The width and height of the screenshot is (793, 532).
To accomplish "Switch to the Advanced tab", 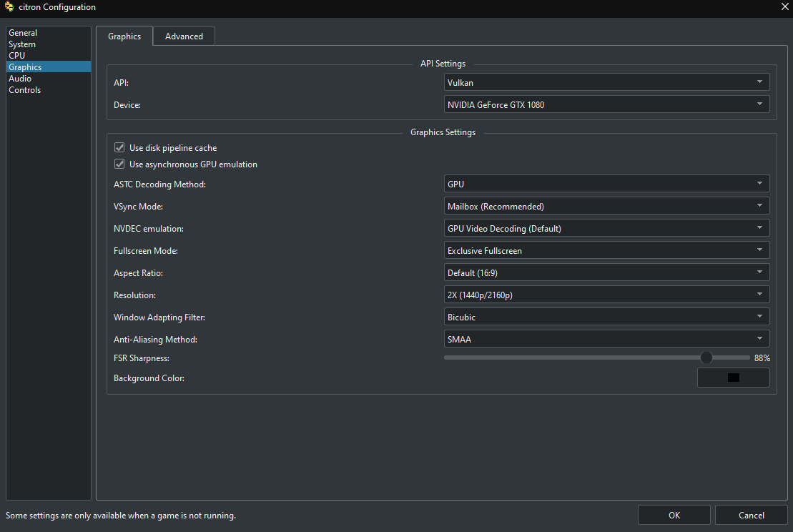I will [184, 36].
